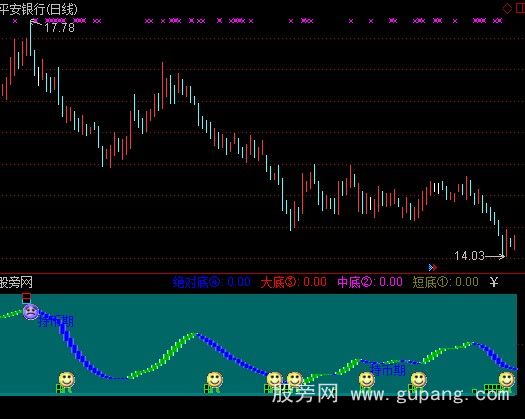Click the red square icon beside the diamond
Viewport: 525px width, 419px height.
(520, 9)
